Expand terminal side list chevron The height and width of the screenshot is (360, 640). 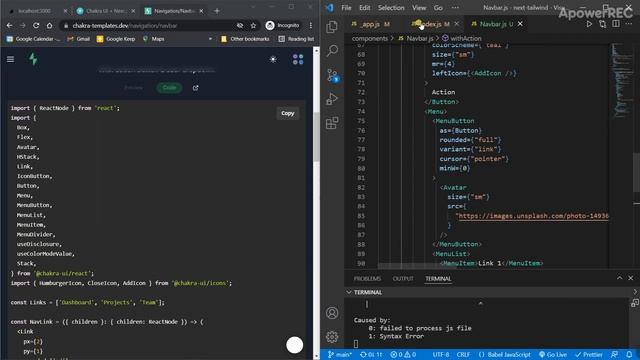[635, 292]
